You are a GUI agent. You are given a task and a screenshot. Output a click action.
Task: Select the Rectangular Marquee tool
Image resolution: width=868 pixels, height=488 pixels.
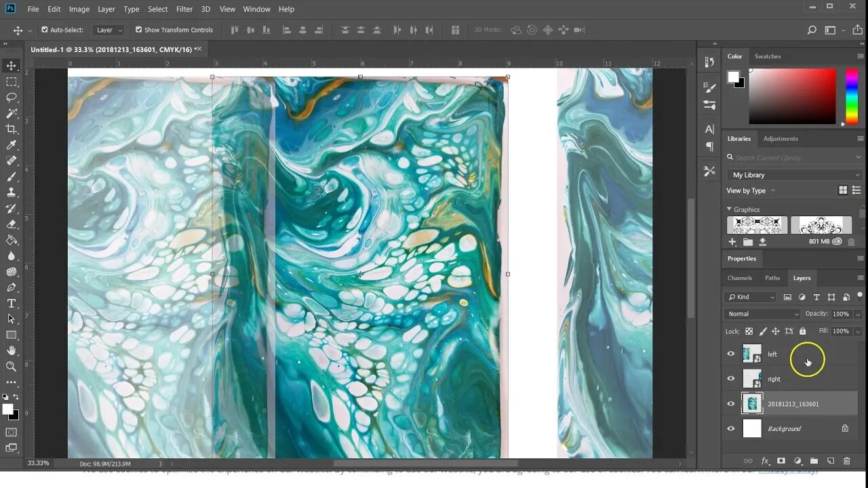12,81
